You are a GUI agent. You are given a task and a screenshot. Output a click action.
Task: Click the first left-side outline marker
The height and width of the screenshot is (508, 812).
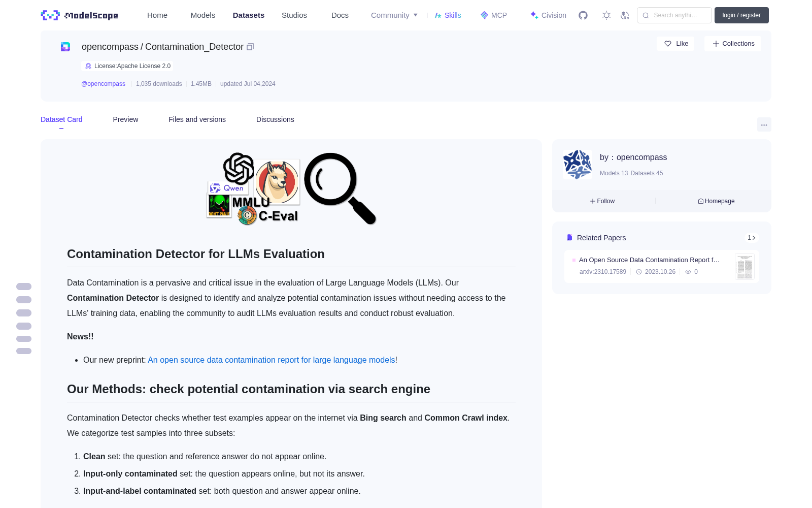[x=24, y=287]
